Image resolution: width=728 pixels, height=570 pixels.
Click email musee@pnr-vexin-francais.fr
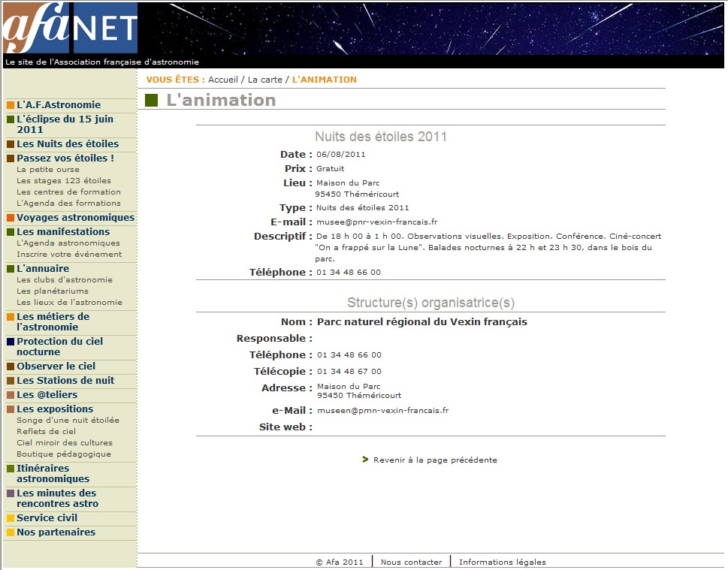click(376, 222)
